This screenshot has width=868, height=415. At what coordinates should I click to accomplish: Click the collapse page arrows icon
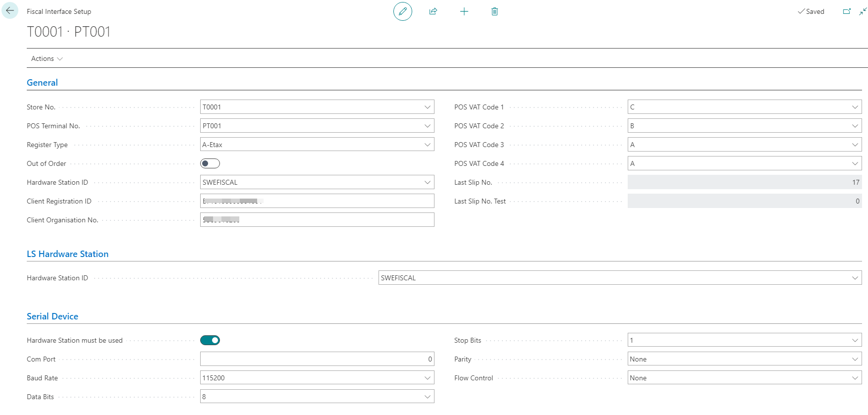[863, 11]
